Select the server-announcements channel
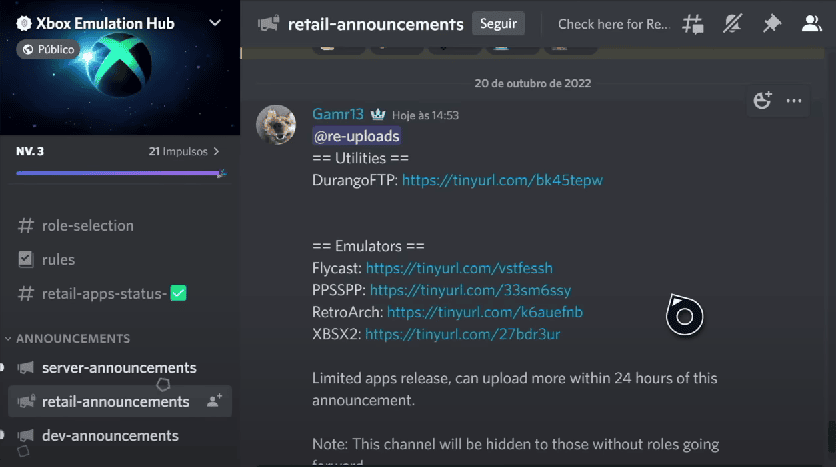The width and height of the screenshot is (836, 467). 119,367
